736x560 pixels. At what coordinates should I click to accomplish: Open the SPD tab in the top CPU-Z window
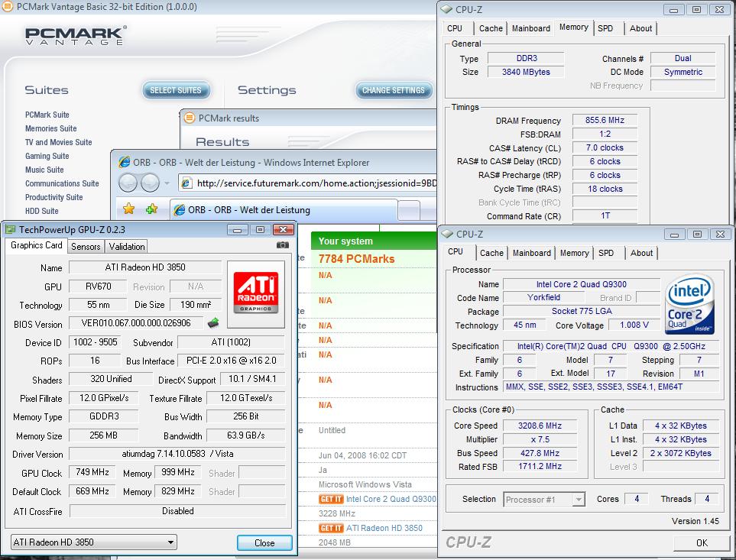pyautogui.click(x=605, y=28)
